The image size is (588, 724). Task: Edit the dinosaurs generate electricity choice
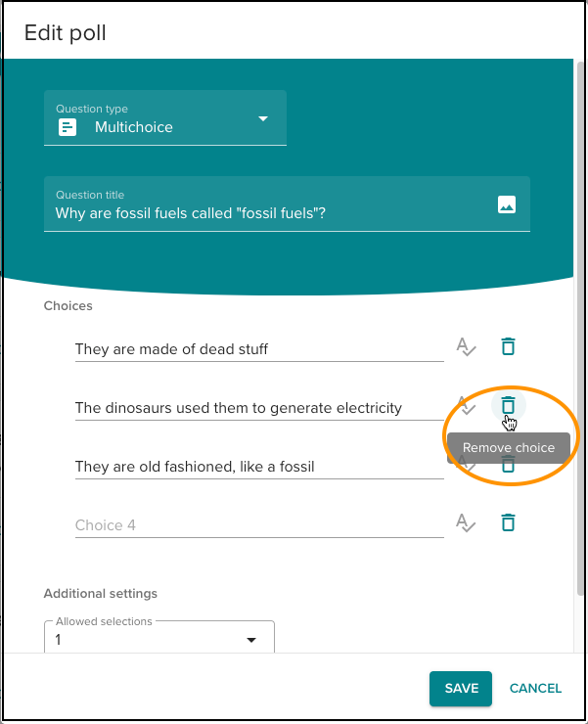pos(259,408)
